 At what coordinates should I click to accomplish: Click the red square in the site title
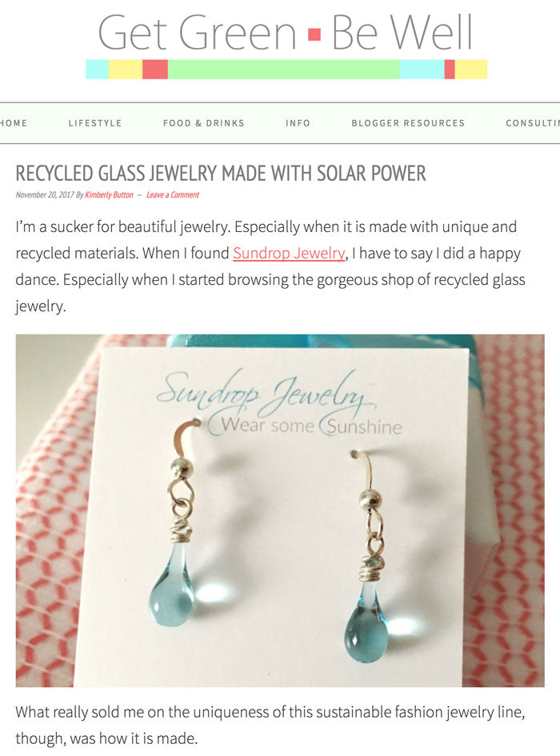314,34
